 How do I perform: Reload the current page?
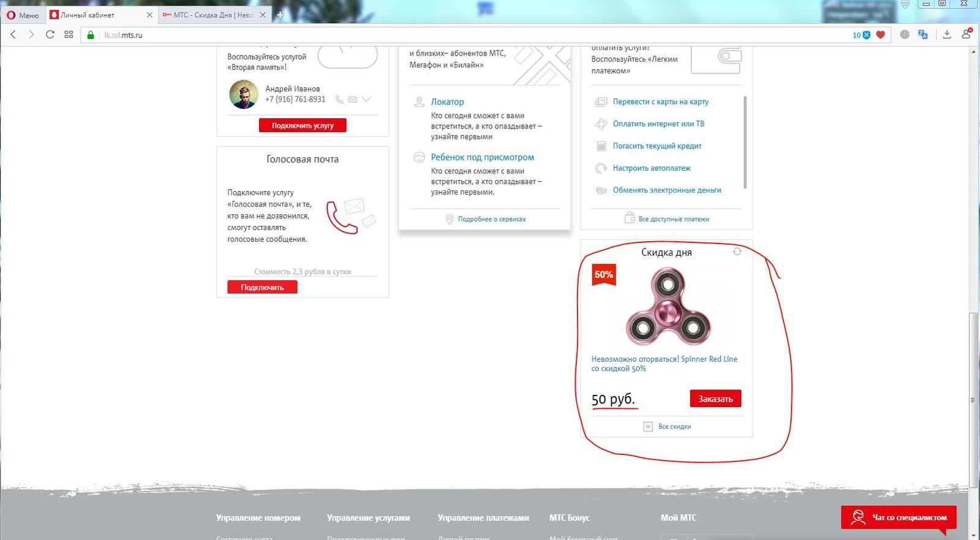pyautogui.click(x=50, y=35)
